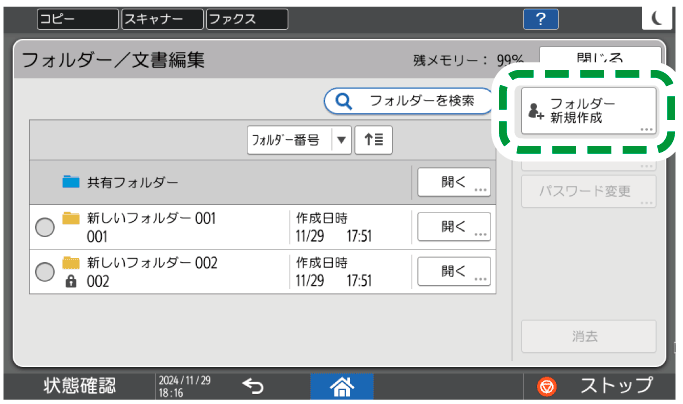Switch to the Scanner tab

162,19
